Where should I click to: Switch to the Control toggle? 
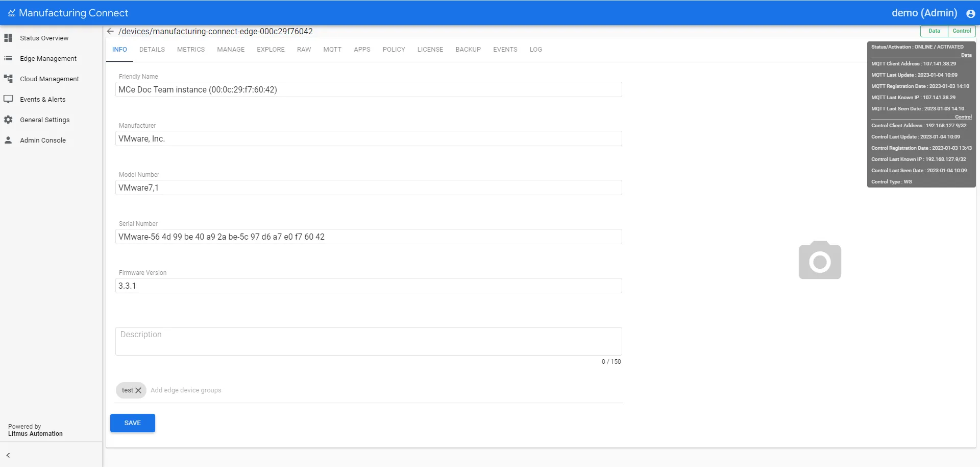pyautogui.click(x=962, y=31)
